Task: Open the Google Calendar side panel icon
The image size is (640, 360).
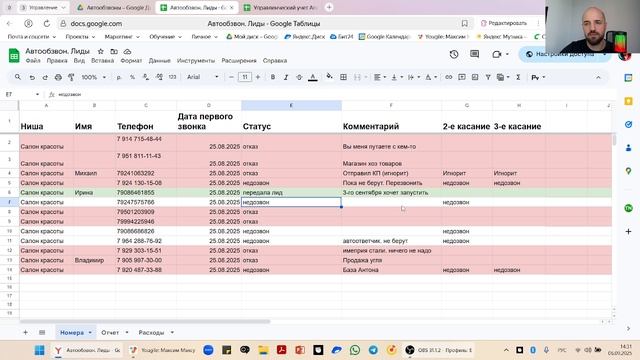Action: (629, 78)
